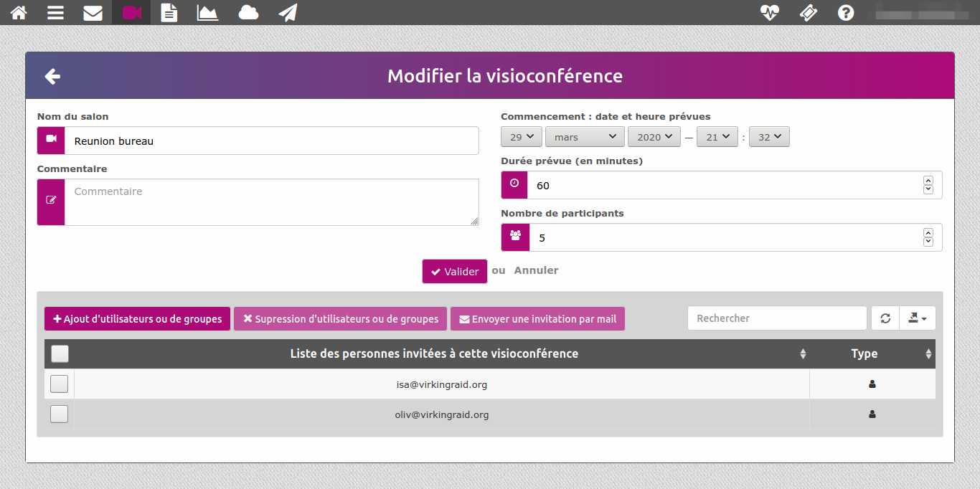This screenshot has width=980, height=489.
Task: Open the month dropdown showing mars
Action: (585, 137)
